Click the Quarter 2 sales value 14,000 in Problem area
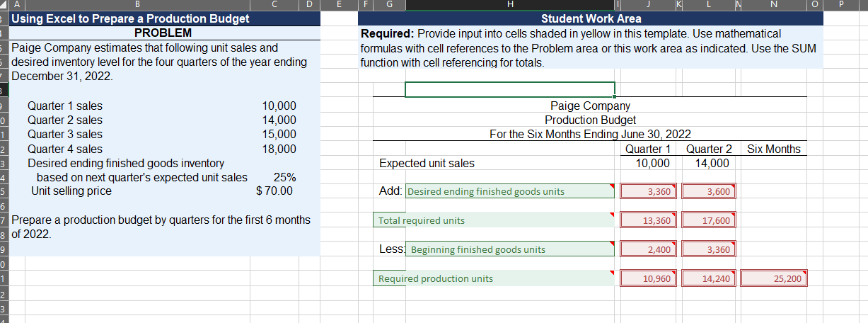Screen dimensions: 868x323 279,120
